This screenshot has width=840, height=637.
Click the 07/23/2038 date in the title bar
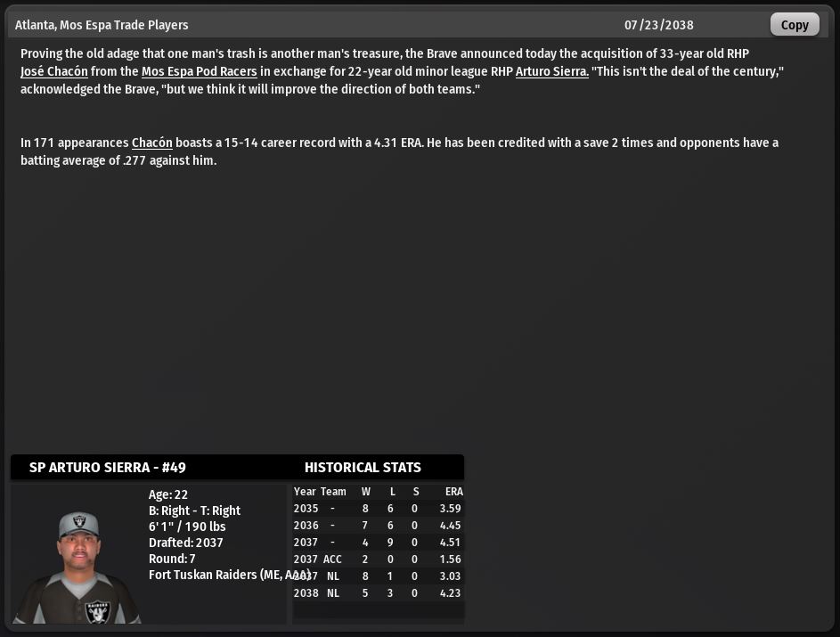[x=658, y=25]
